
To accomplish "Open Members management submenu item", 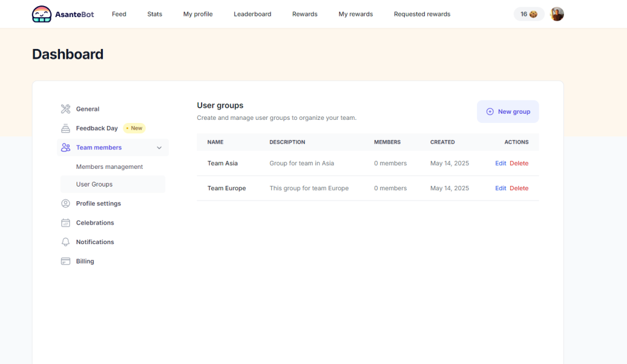I will coord(109,167).
